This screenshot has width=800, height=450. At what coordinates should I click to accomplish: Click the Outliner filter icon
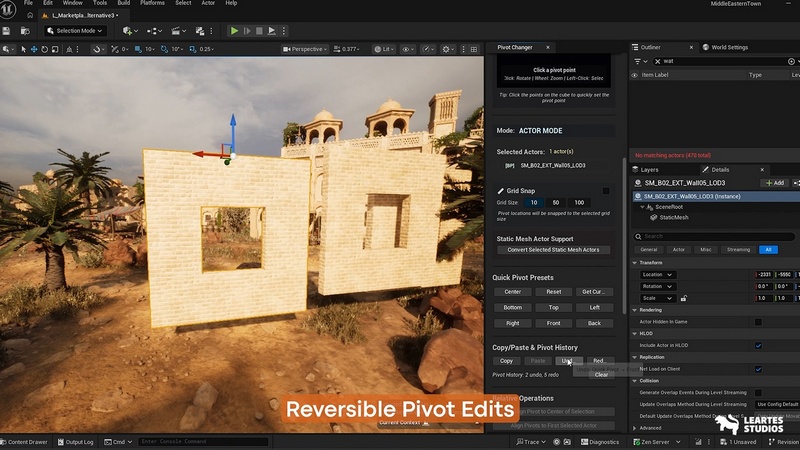click(x=637, y=61)
